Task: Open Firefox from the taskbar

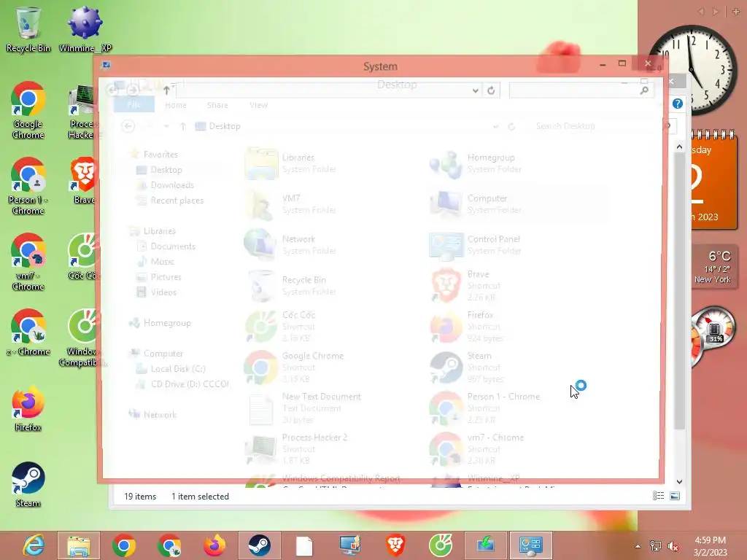Action: pos(214,545)
